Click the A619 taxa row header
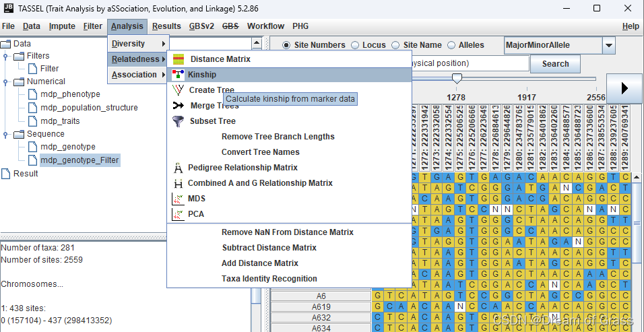Screen dimensions: 644x332 [x=321, y=307]
